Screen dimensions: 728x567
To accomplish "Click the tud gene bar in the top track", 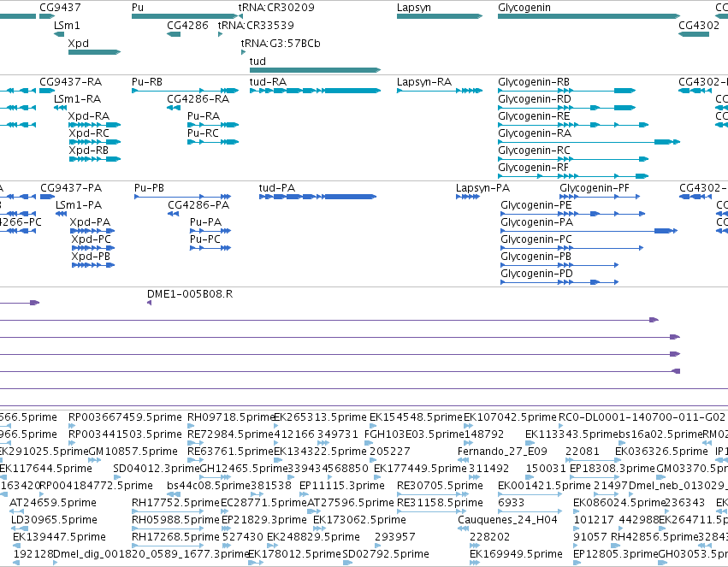I will [316, 70].
